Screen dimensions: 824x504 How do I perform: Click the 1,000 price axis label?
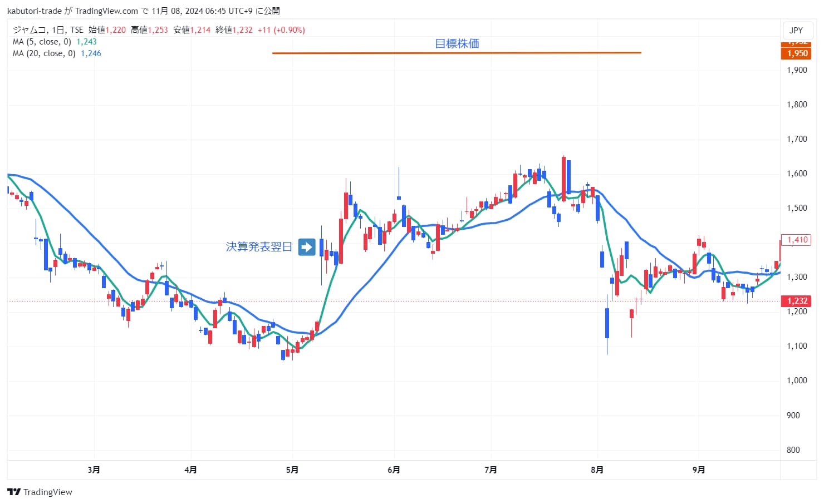(797, 381)
